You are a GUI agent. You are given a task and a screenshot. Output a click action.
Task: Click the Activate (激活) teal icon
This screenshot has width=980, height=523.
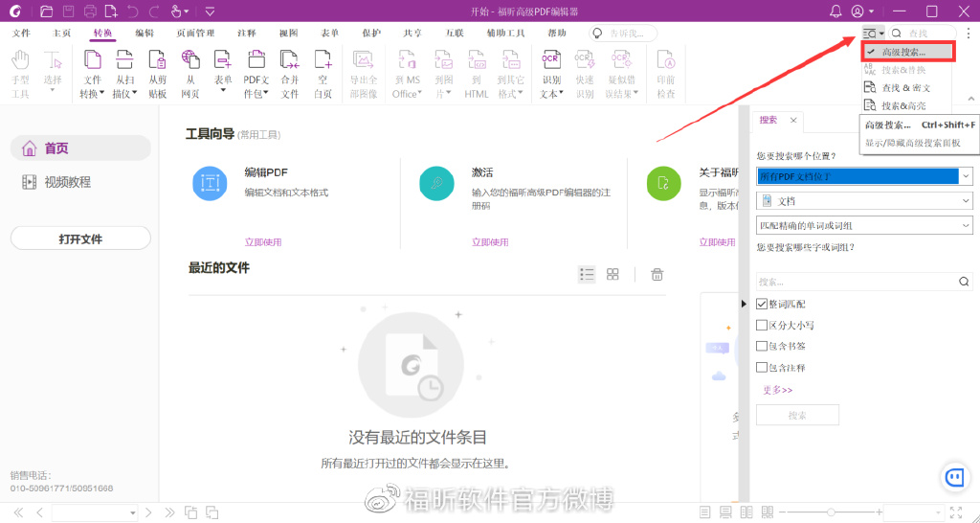coord(436,184)
